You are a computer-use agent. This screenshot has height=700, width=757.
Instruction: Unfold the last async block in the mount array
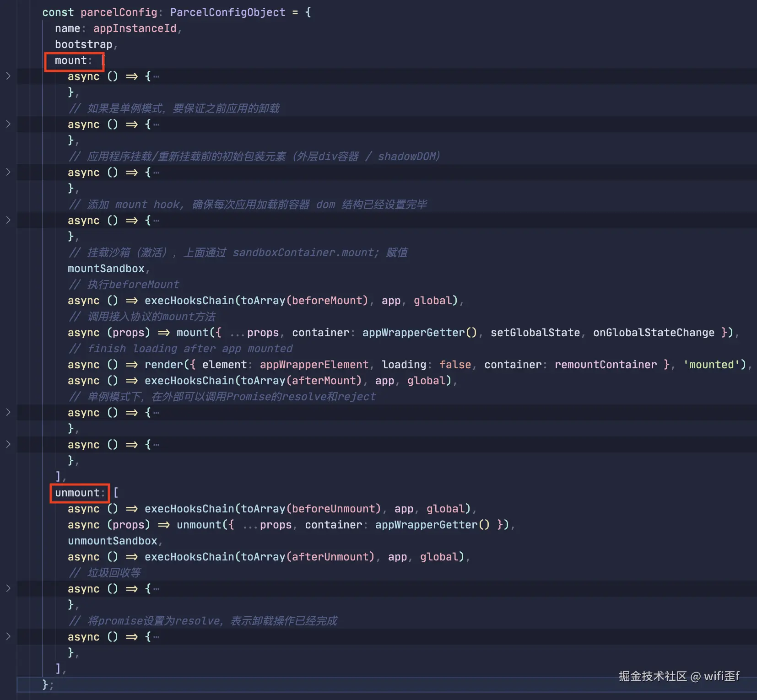[8, 444]
